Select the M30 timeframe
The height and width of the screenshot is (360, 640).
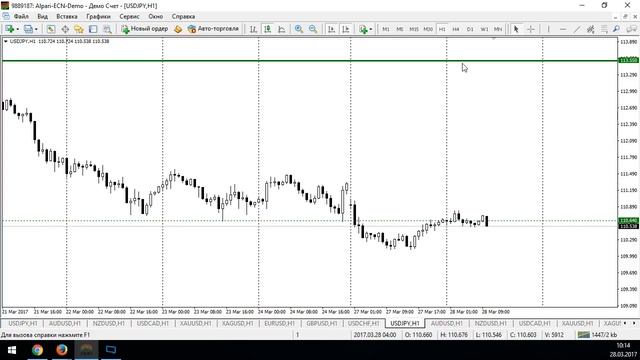428,29
